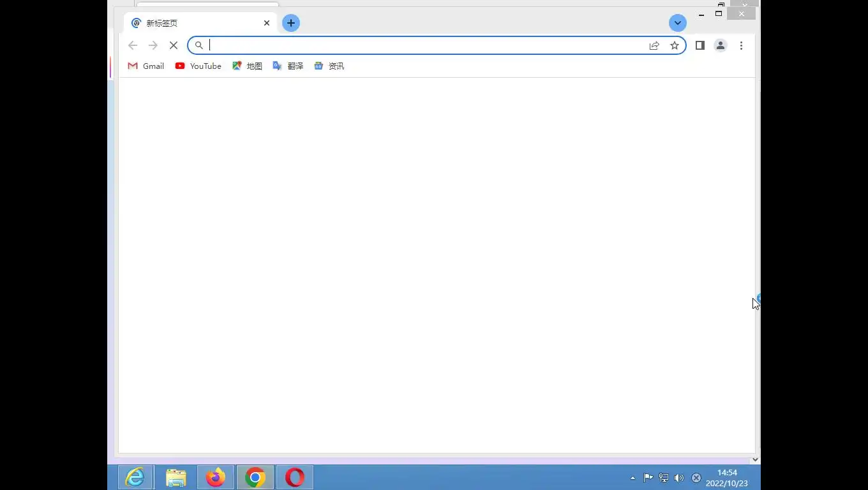Image resolution: width=868 pixels, height=490 pixels.
Task: Go back to previous page
Action: [133, 45]
